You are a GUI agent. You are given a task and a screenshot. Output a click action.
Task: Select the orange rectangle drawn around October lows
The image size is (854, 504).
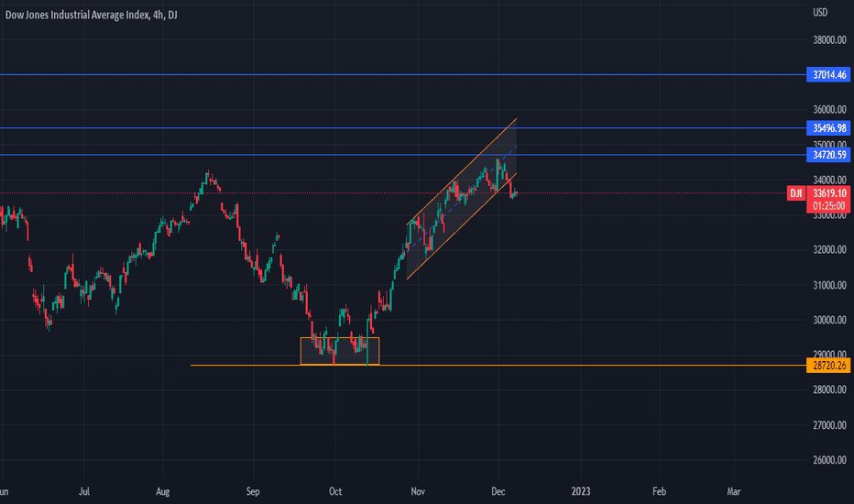340,351
